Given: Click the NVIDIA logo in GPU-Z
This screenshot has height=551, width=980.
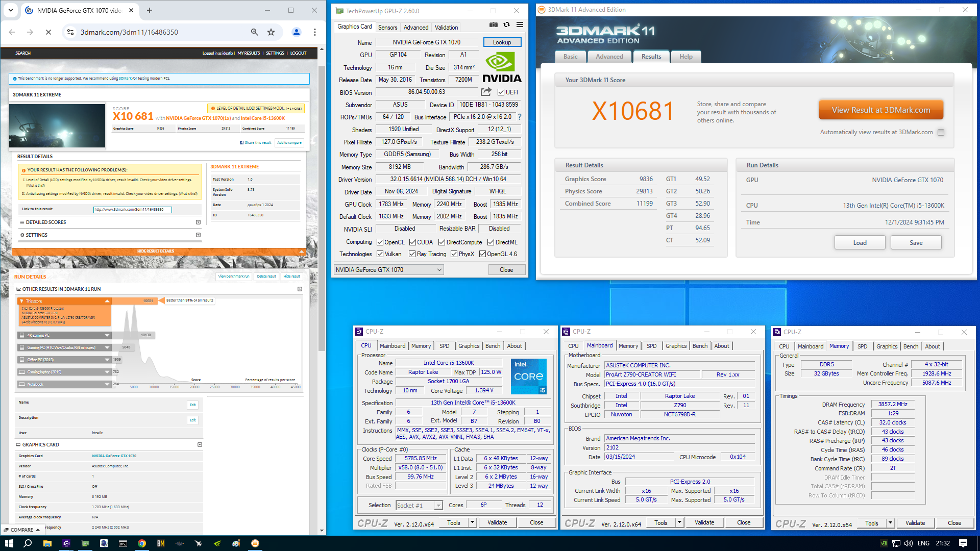Looking at the screenshot, I should coord(502,67).
